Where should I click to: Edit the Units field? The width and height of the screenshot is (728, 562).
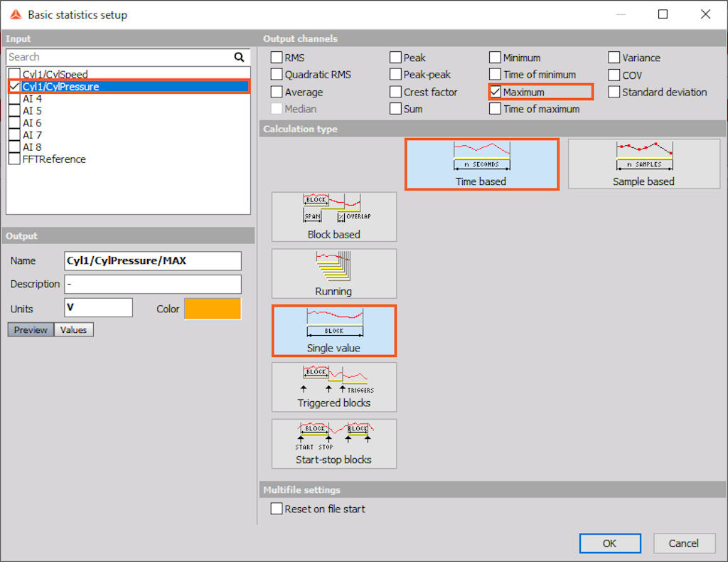(x=98, y=307)
